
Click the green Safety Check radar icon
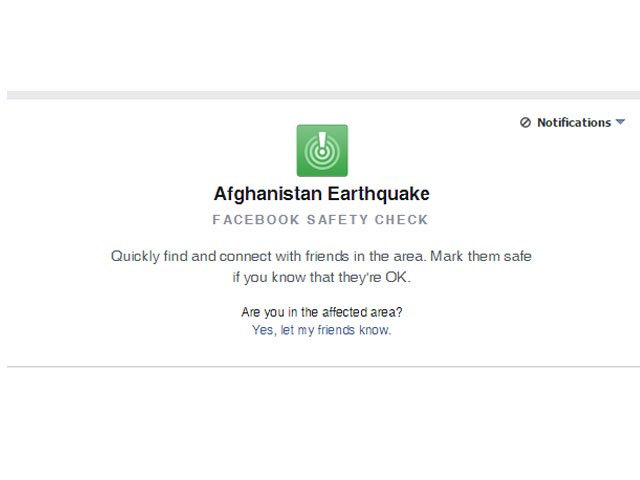(322, 151)
